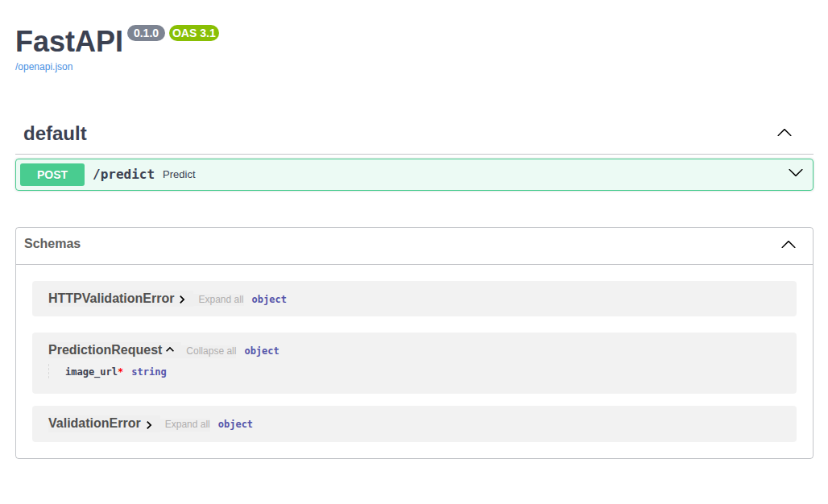Click the Predict summary text
This screenshot has height=504, width=828.
tap(179, 175)
